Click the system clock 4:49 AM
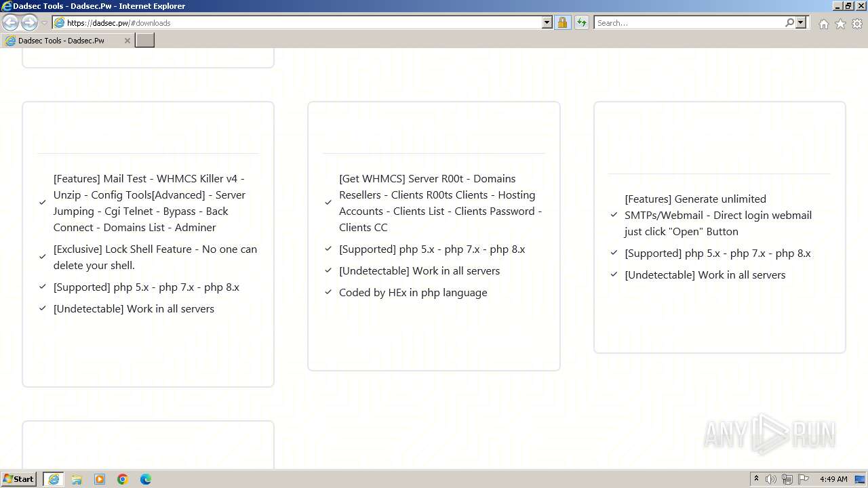This screenshot has width=868, height=488. click(833, 479)
